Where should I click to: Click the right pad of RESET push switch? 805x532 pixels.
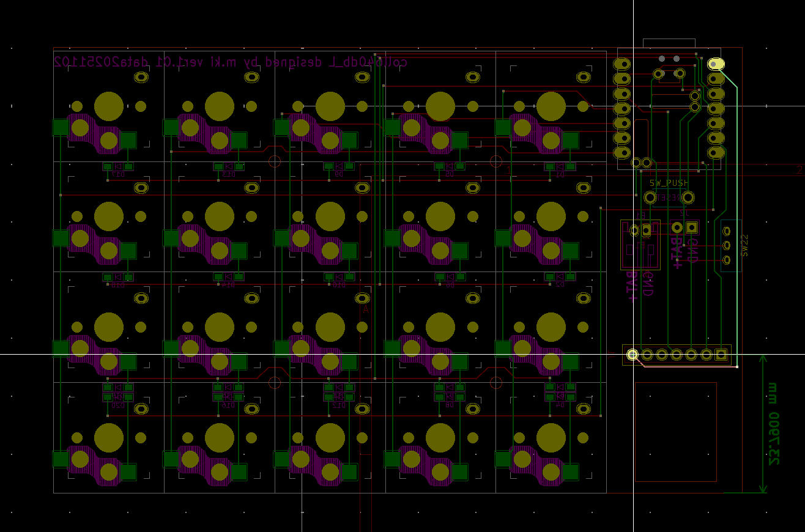click(688, 198)
